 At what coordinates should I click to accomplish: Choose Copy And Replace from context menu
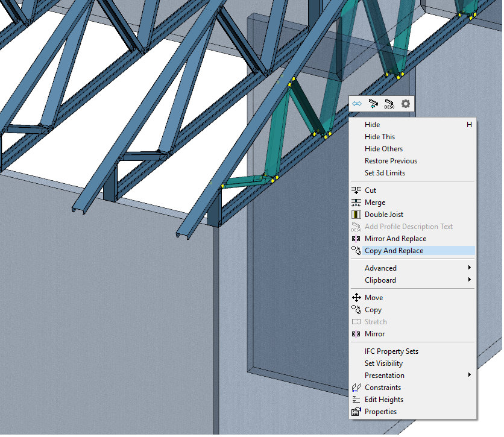tap(394, 251)
